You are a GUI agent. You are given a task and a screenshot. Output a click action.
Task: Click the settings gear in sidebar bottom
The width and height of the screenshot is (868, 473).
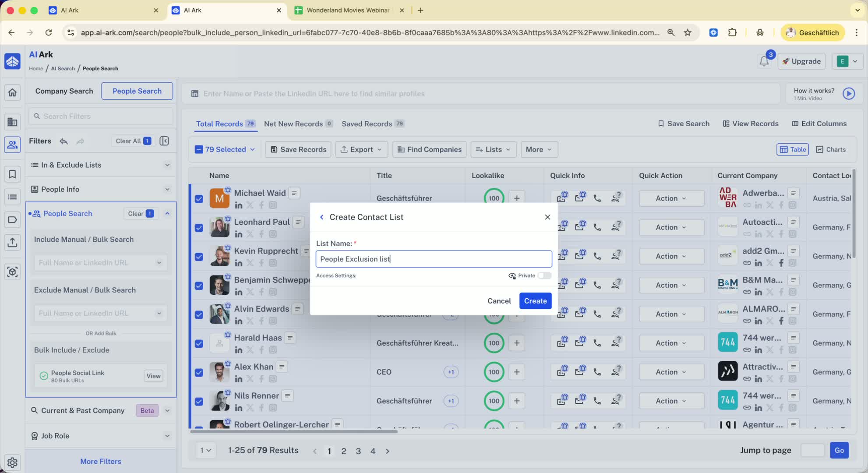point(12,462)
